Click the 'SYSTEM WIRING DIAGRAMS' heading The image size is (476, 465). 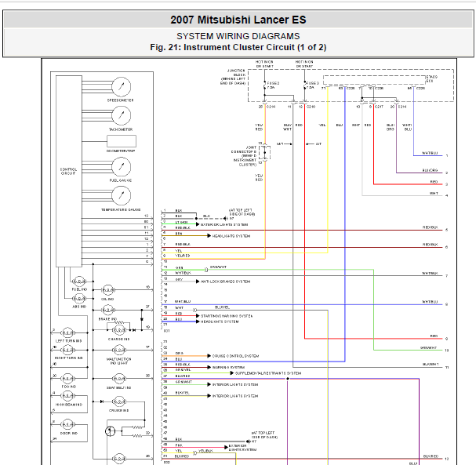tap(238, 36)
